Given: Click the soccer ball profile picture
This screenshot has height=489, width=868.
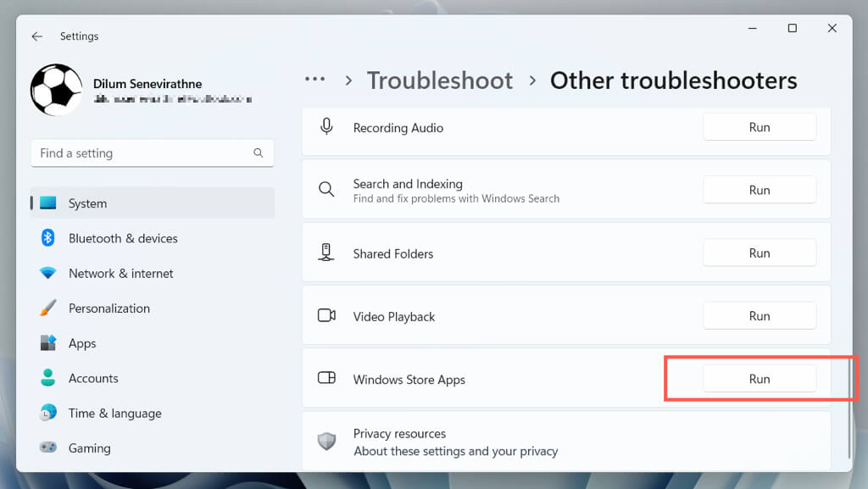Looking at the screenshot, I should point(57,90).
